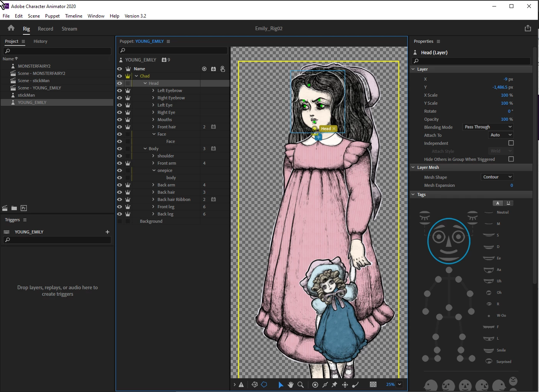Screen dimensions: 539x392
Task: Open the History panel tab
Action: (x=41, y=41)
